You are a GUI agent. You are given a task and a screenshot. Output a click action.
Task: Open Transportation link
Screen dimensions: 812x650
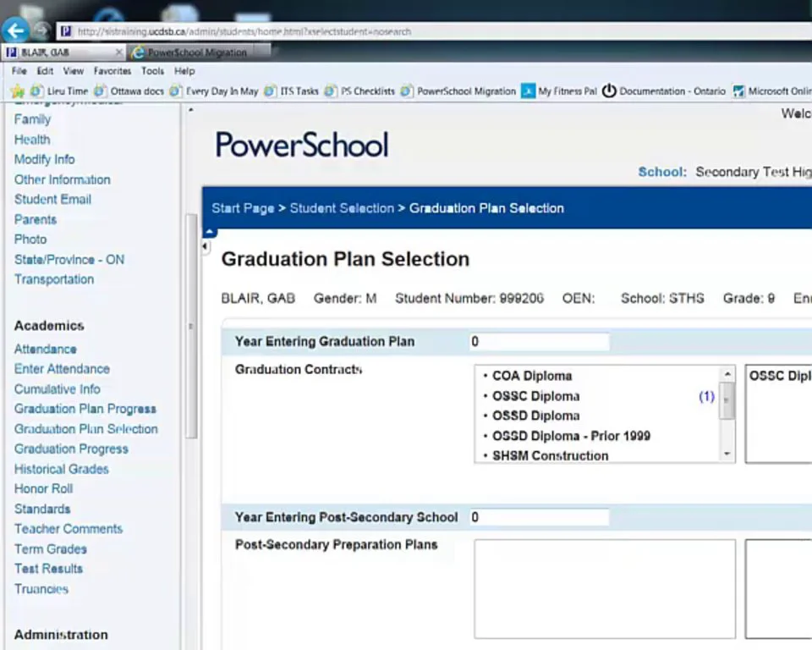pos(54,278)
